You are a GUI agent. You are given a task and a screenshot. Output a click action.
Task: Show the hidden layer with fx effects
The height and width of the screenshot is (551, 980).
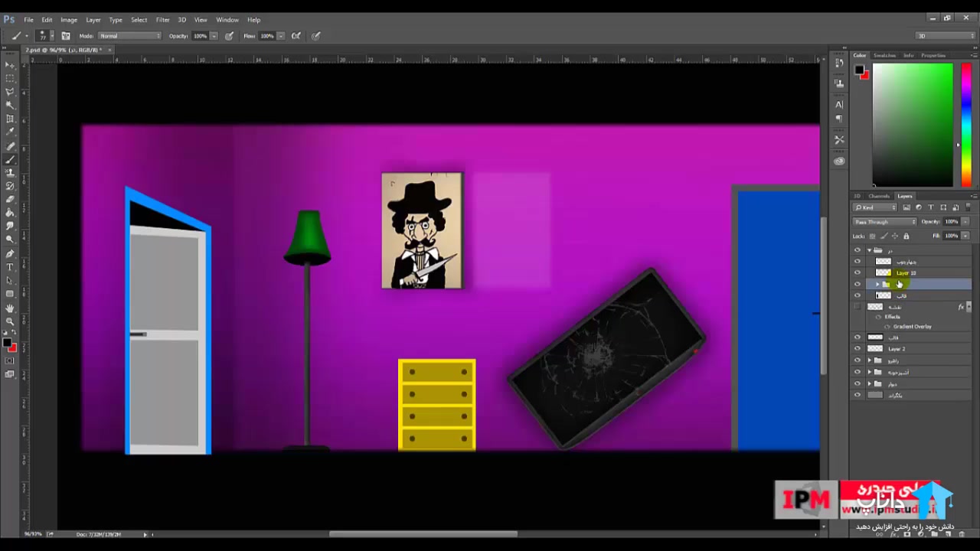pos(857,307)
